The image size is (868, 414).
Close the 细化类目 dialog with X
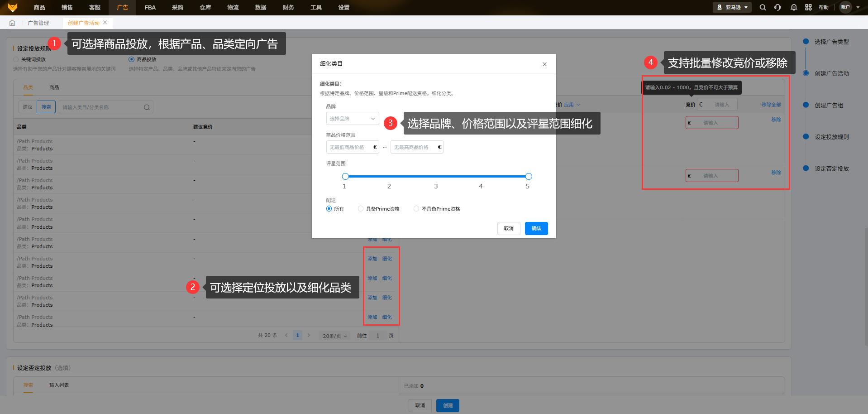(544, 64)
